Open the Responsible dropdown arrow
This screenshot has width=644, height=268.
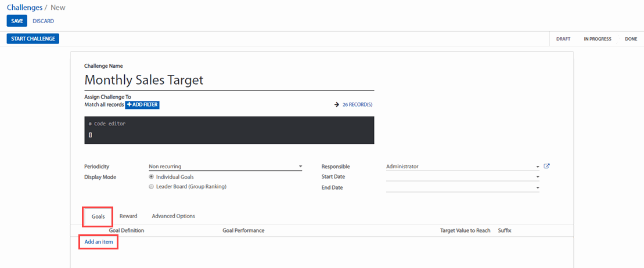pyautogui.click(x=538, y=166)
